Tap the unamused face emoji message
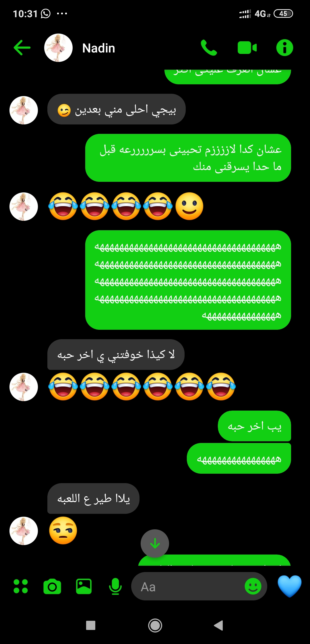 tap(63, 531)
